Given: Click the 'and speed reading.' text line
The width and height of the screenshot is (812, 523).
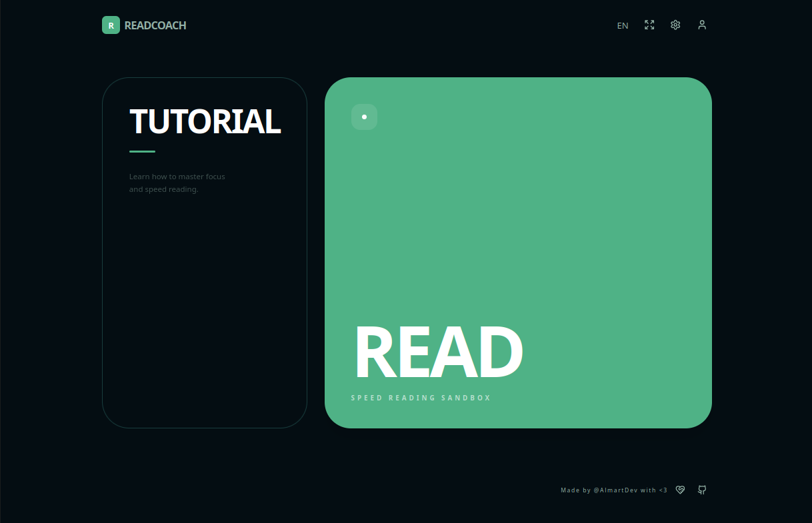Looking at the screenshot, I should tap(164, 189).
